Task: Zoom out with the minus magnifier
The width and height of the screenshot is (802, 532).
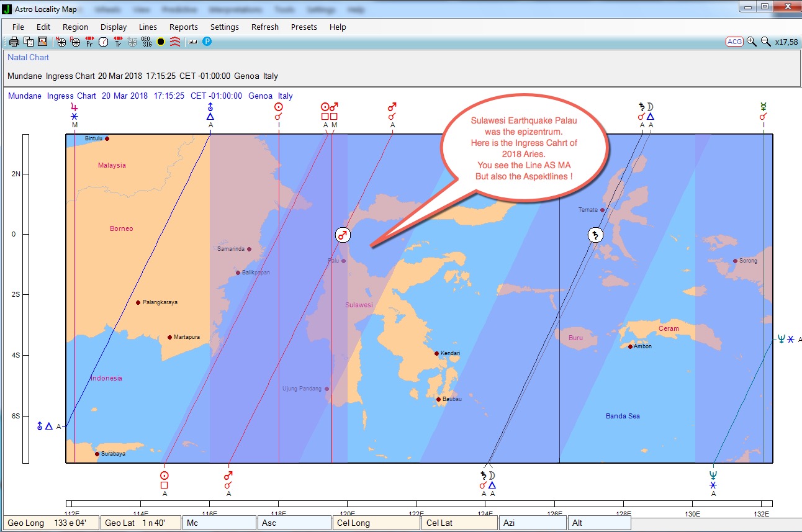Action: tap(766, 42)
